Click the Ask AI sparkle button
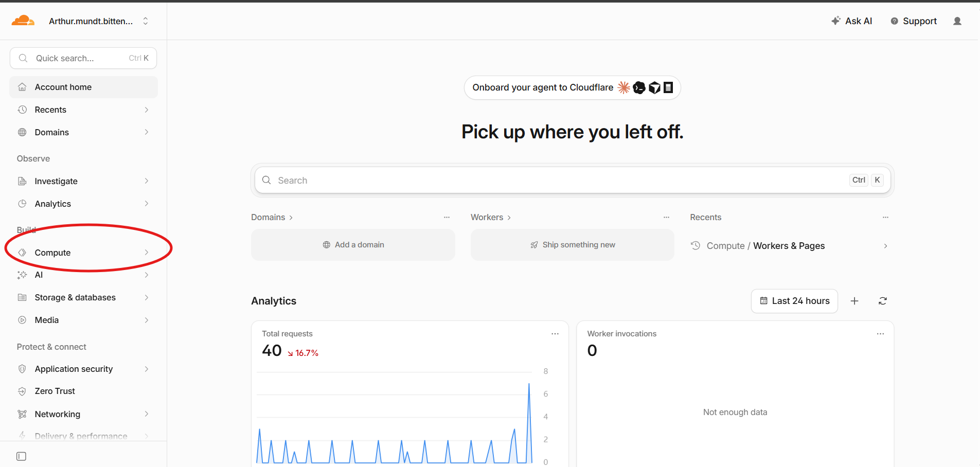Viewport: 980px width, 467px height. pos(851,21)
